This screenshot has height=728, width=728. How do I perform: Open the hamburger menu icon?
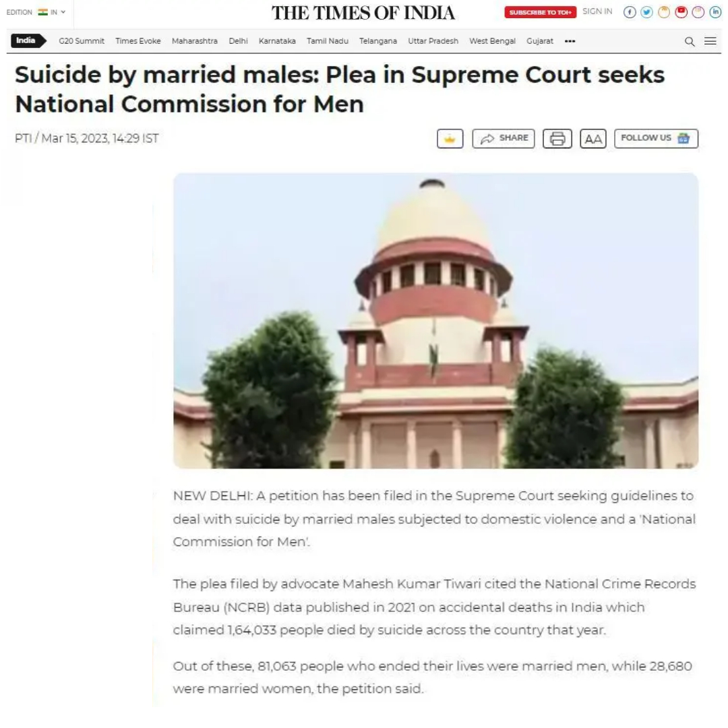tap(710, 41)
